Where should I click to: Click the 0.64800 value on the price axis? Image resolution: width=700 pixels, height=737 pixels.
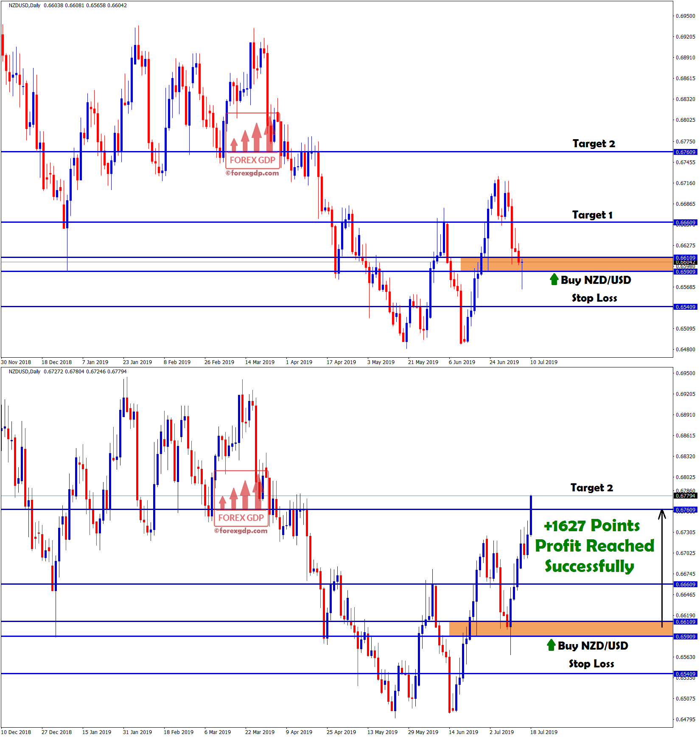[x=686, y=350]
